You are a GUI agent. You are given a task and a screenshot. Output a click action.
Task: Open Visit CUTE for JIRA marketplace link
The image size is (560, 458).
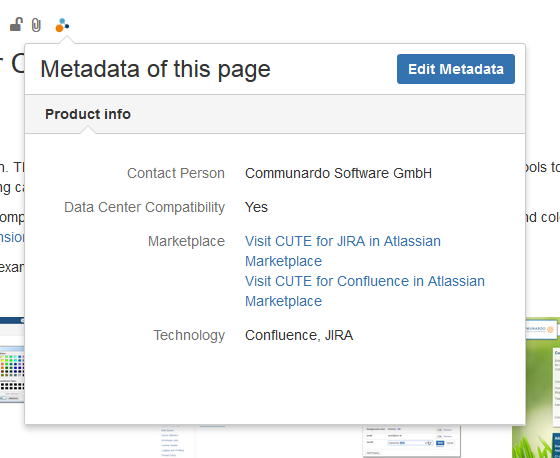point(343,251)
